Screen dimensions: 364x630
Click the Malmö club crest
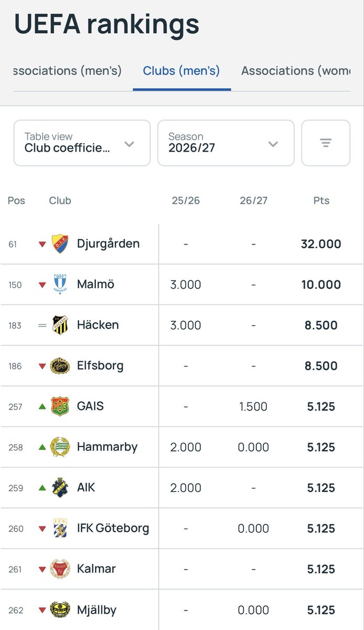(60, 285)
